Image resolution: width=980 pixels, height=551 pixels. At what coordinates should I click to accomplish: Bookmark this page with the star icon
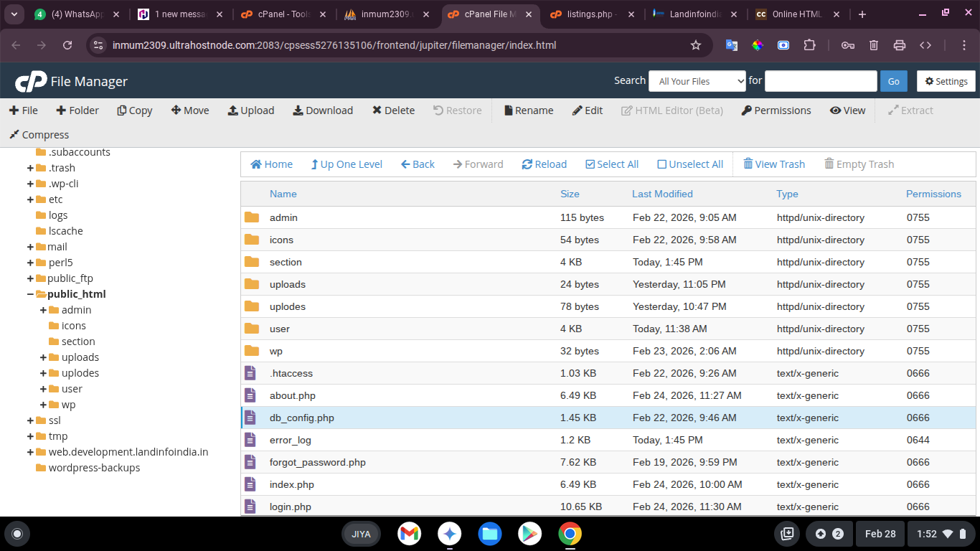tap(695, 45)
